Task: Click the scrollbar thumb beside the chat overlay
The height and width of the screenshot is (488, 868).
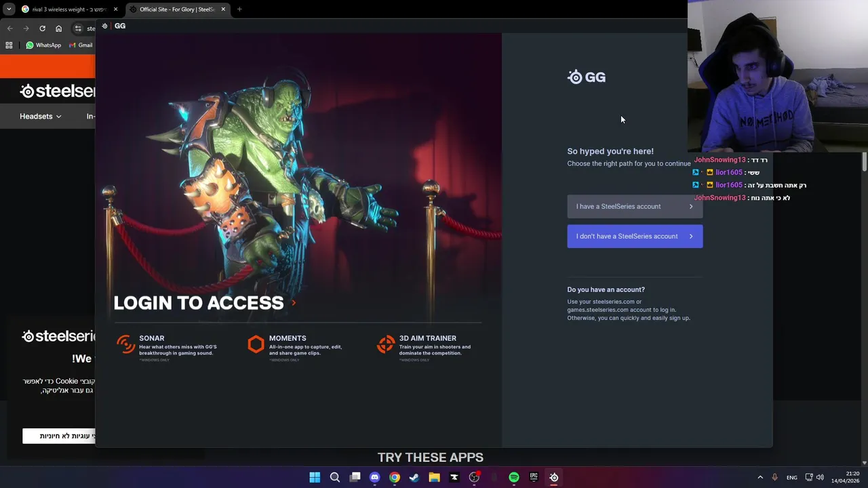Action: tap(865, 163)
